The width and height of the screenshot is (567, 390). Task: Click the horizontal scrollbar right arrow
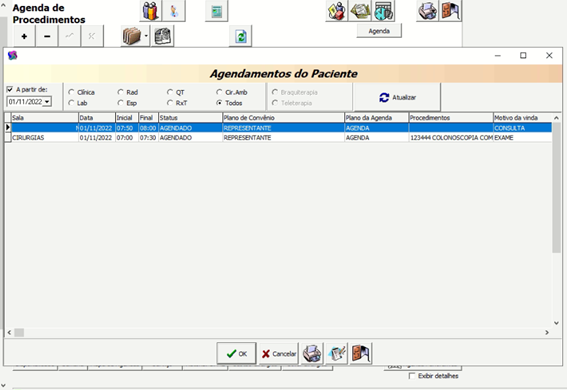click(x=547, y=333)
